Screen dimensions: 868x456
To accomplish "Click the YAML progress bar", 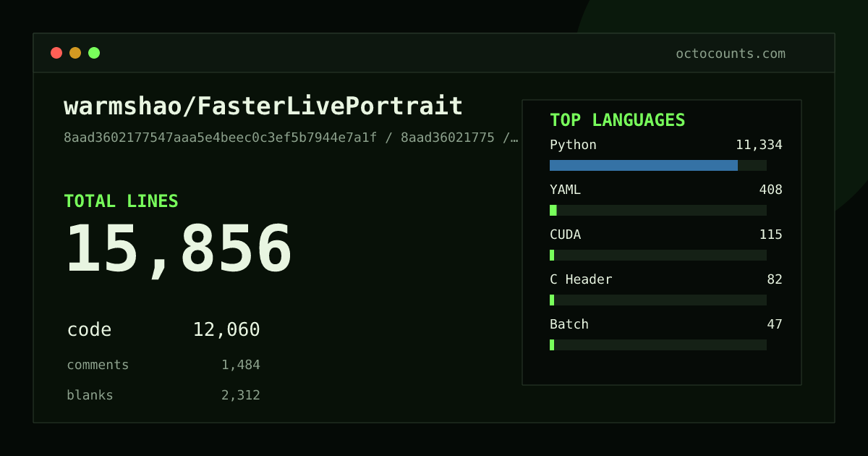I will pos(658,210).
